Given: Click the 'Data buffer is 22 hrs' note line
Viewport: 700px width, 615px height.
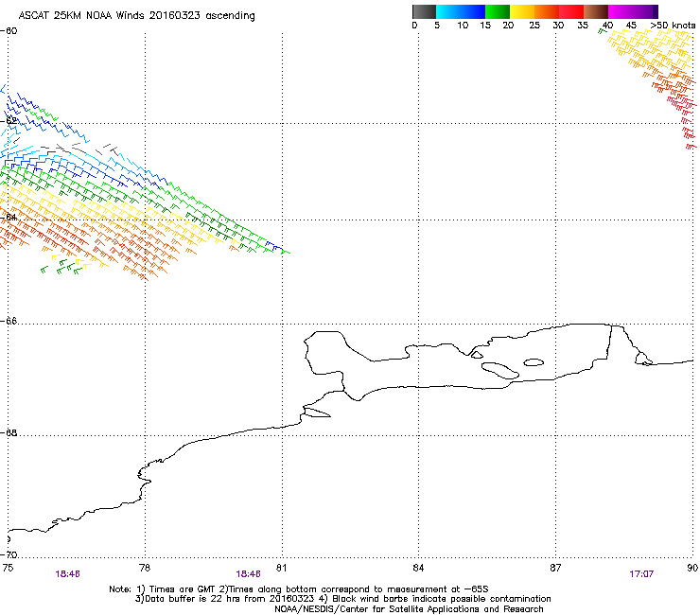Looking at the screenshot, I should point(342,599).
